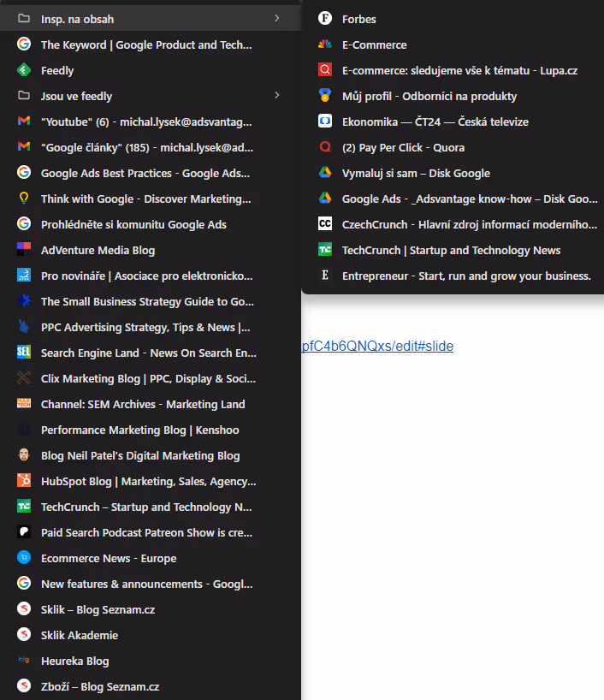Click the Search Engine Land SEL icon
This screenshot has height=700, width=604.
click(x=24, y=353)
